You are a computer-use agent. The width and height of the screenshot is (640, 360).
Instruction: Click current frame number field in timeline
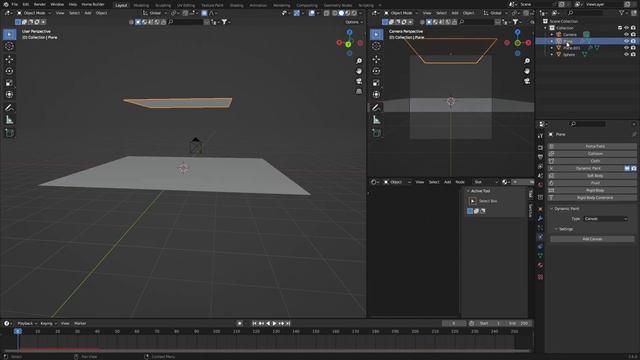[454, 323]
